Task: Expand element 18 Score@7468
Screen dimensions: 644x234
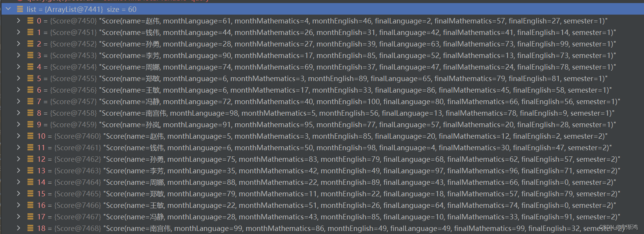Action: pos(18,228)
